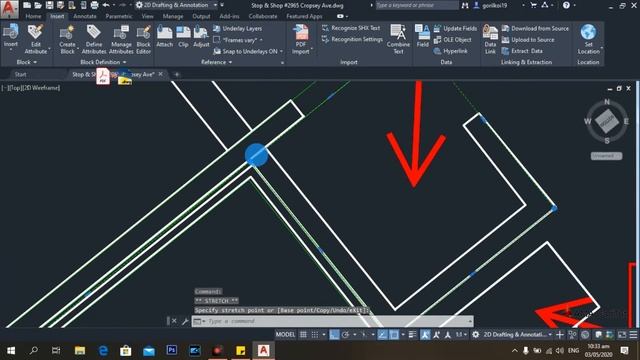The image size is (640, 360).
Task: Open the Help question mark icon
Action: (x=566, y=5)
